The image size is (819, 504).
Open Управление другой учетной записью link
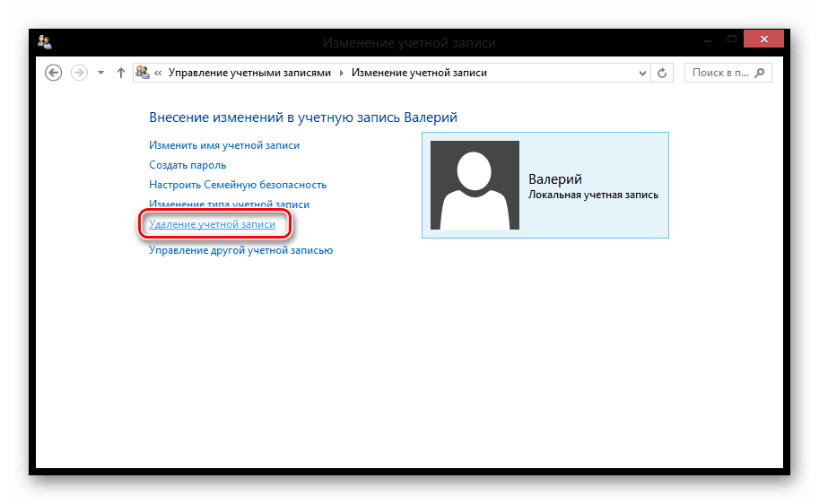pyautogui.click(x=240, y=250)
